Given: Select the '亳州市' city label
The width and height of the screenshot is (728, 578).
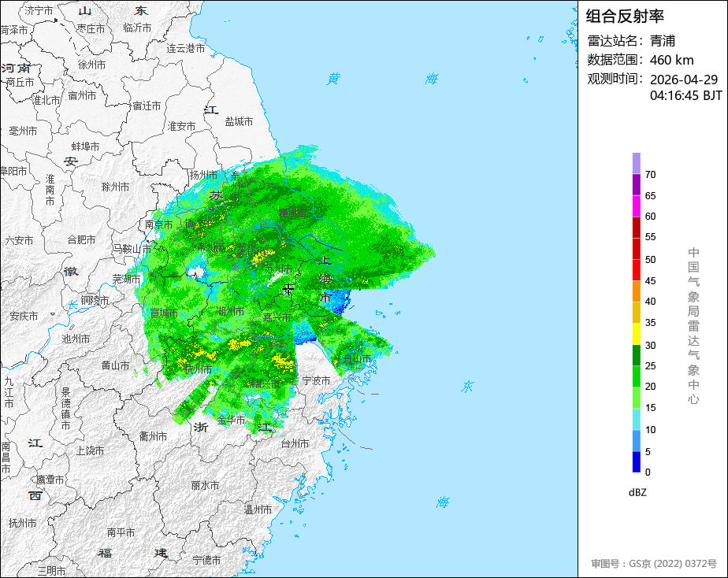Looking at the screenshot, I should click(x=23, y=132).
